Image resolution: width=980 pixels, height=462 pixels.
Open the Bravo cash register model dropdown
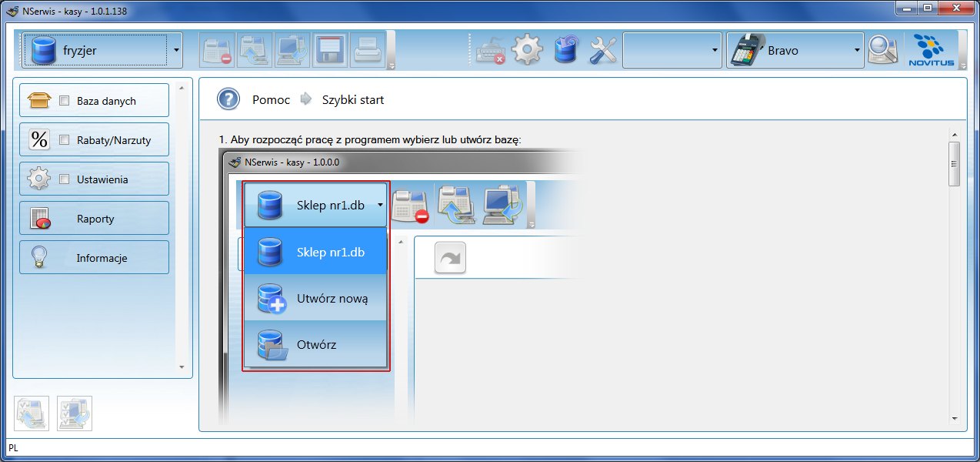795,51
